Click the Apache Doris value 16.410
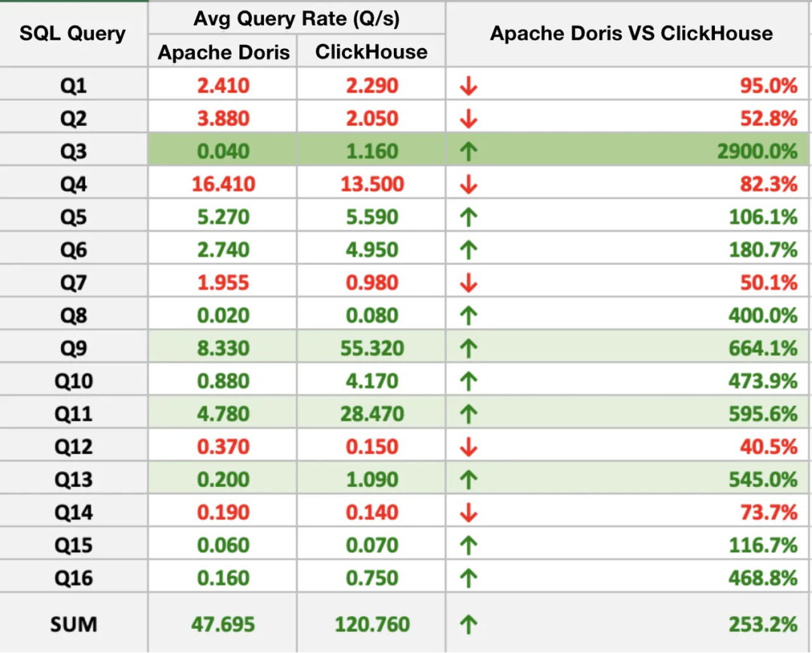Viewport: 812px width, 653px height. click(x=223, y=183)
